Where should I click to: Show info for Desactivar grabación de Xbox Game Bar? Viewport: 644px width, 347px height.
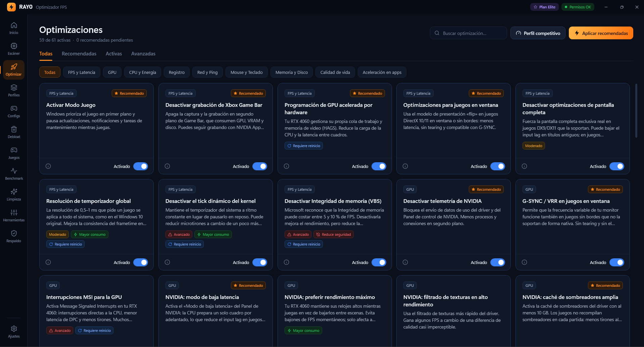click(167, 166)
